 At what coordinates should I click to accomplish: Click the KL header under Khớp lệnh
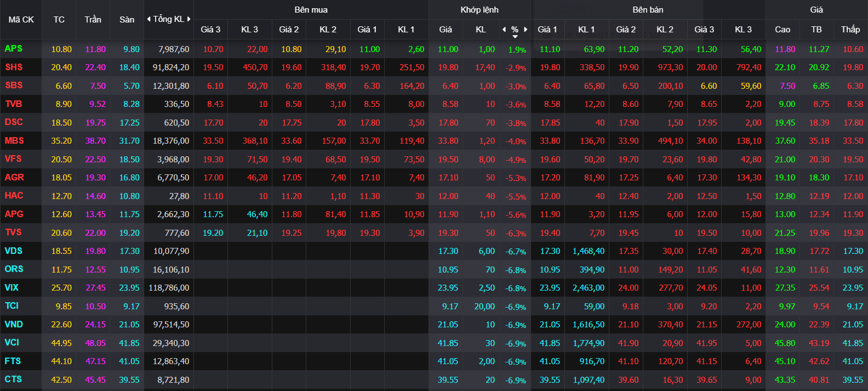pyautogui.click(x=481, y=30)
